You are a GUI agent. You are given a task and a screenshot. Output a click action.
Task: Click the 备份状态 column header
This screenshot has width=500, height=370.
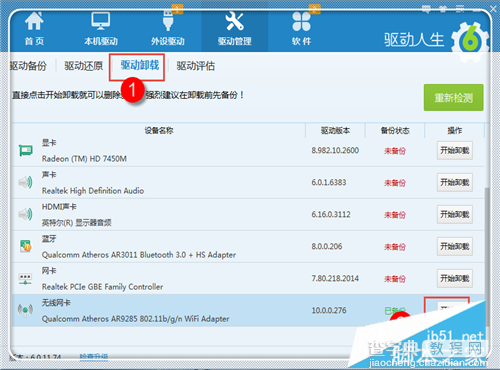pyautogui.click(x=395, y=130)
